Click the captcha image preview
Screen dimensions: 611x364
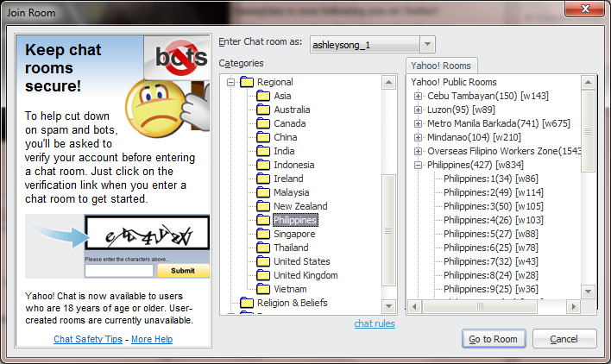pos(148,233)
